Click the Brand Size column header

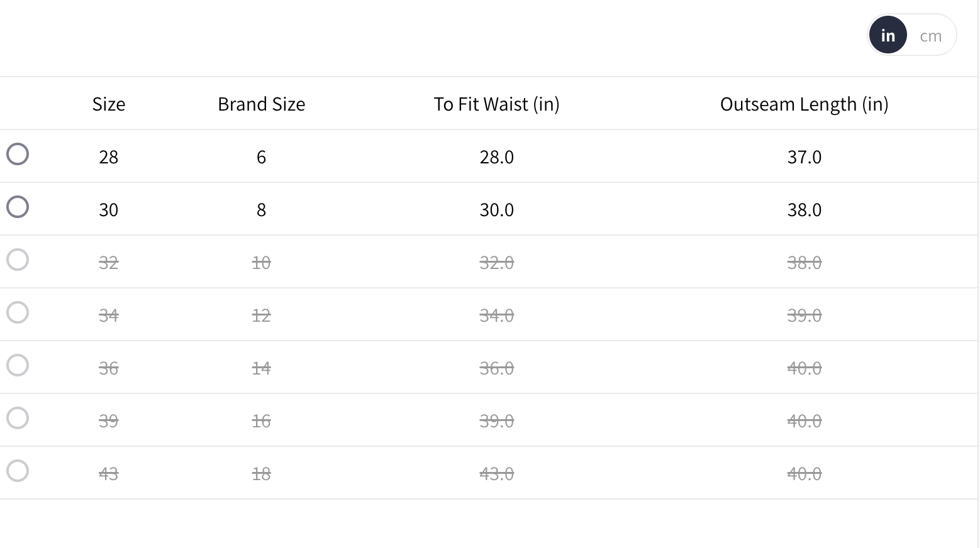(x=261, y=104)
